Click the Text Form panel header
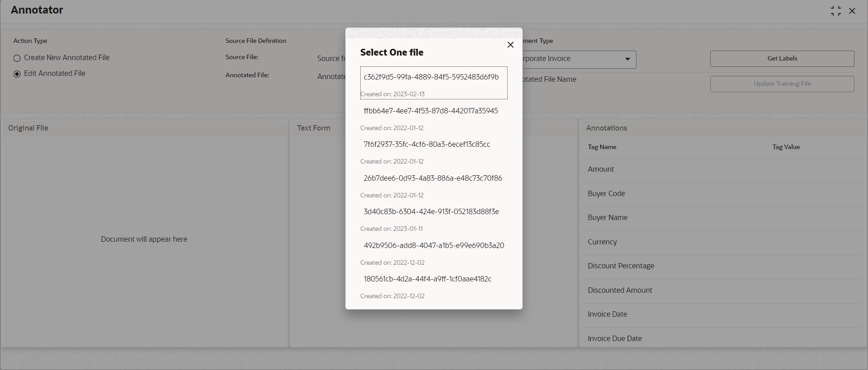868x370 pixels. [x=314, y=128]
